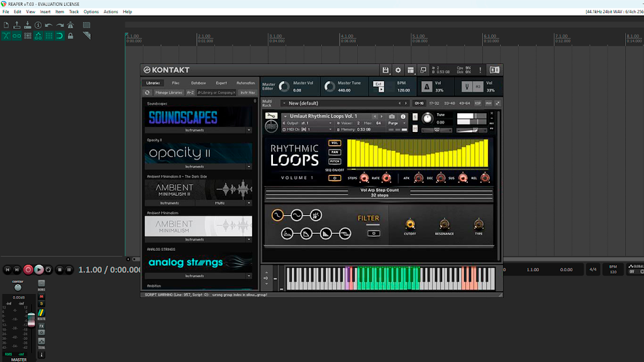Click the New Project icon in REAPER toolbar
The width and height of the screenshot is (644, 362).
(6, 25)
